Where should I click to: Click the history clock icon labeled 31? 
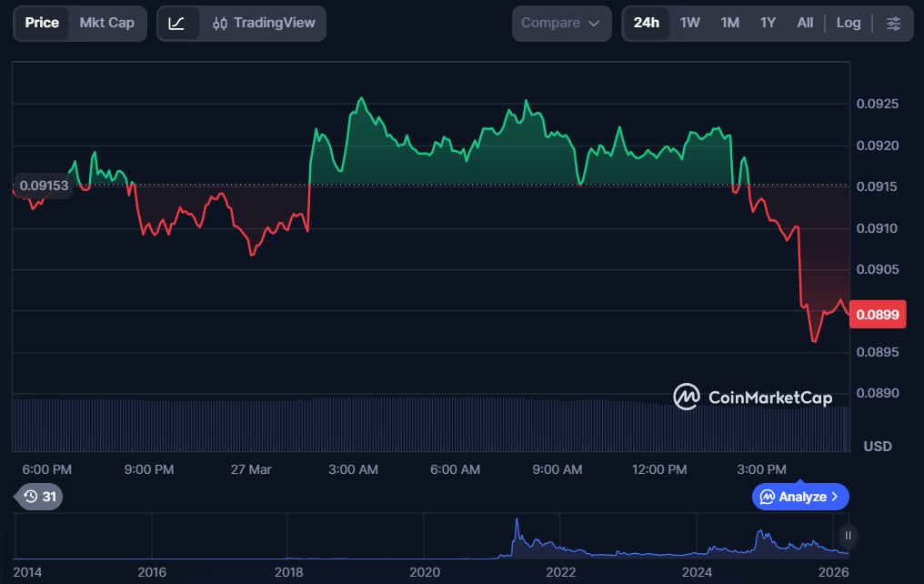click(40, 497)
